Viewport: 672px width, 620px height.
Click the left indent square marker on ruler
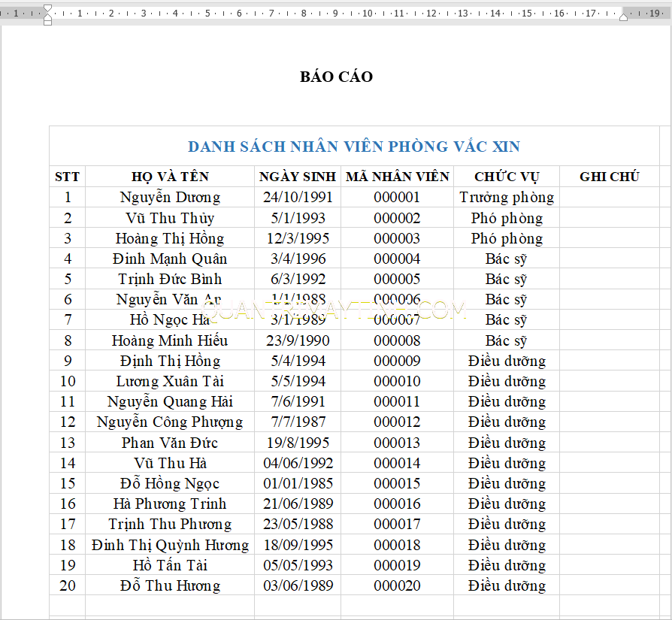[47, 23]
